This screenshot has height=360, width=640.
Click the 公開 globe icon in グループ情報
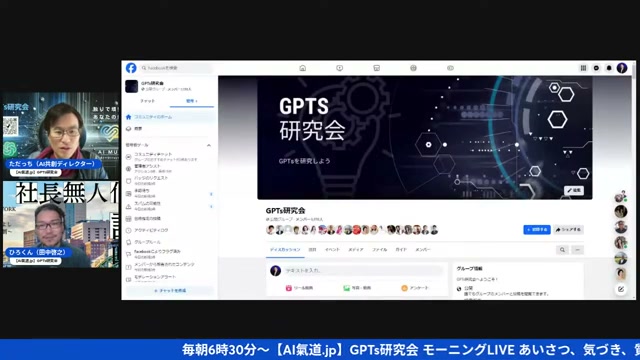coord(459,289)
